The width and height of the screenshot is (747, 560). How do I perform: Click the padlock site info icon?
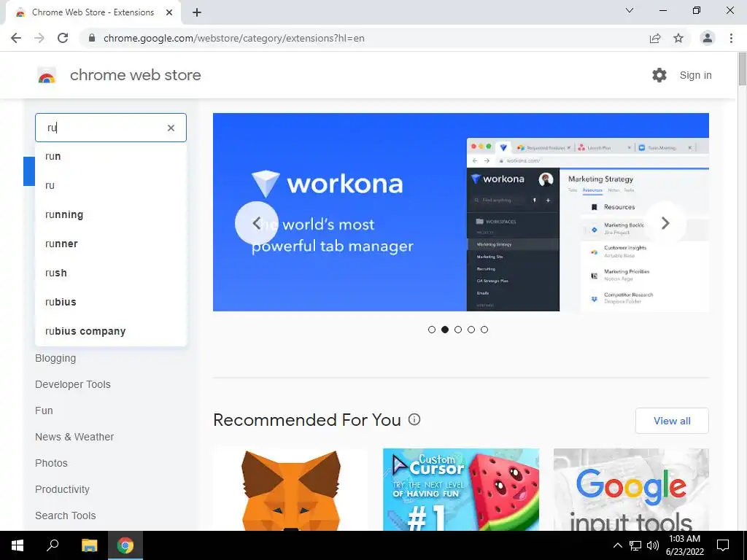[x=92, y=38]
